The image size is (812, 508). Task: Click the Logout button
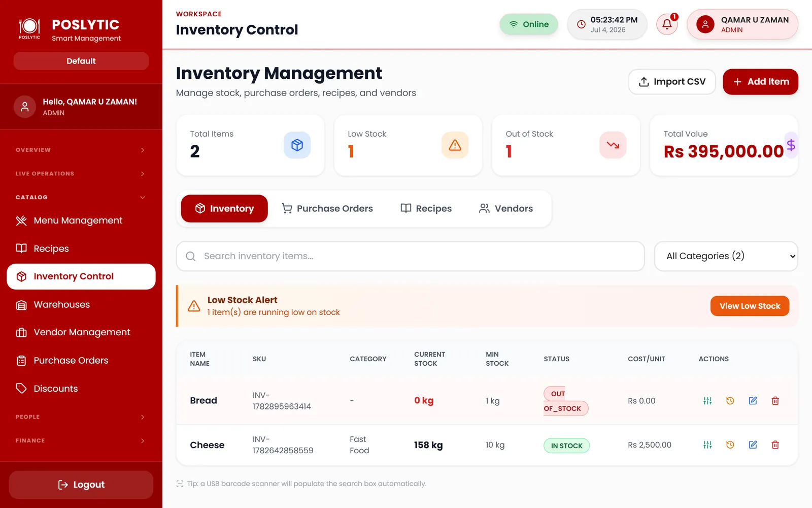pos(81,485)
